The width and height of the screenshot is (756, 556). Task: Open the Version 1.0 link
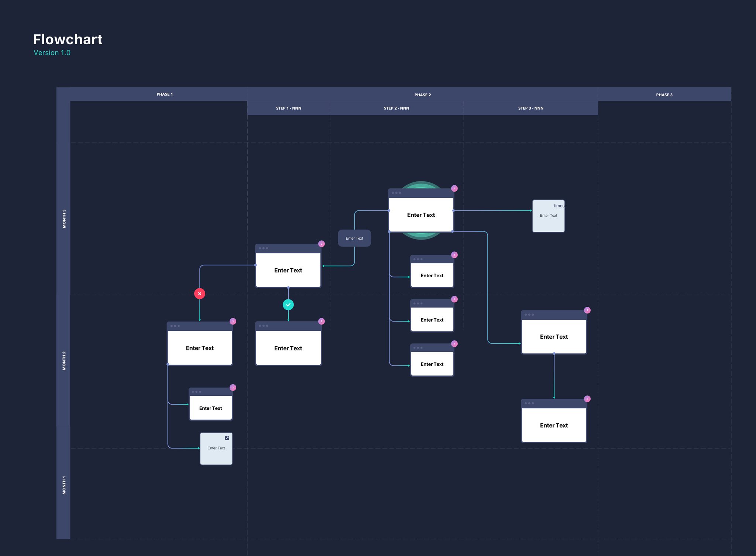(x=52, y=52)
